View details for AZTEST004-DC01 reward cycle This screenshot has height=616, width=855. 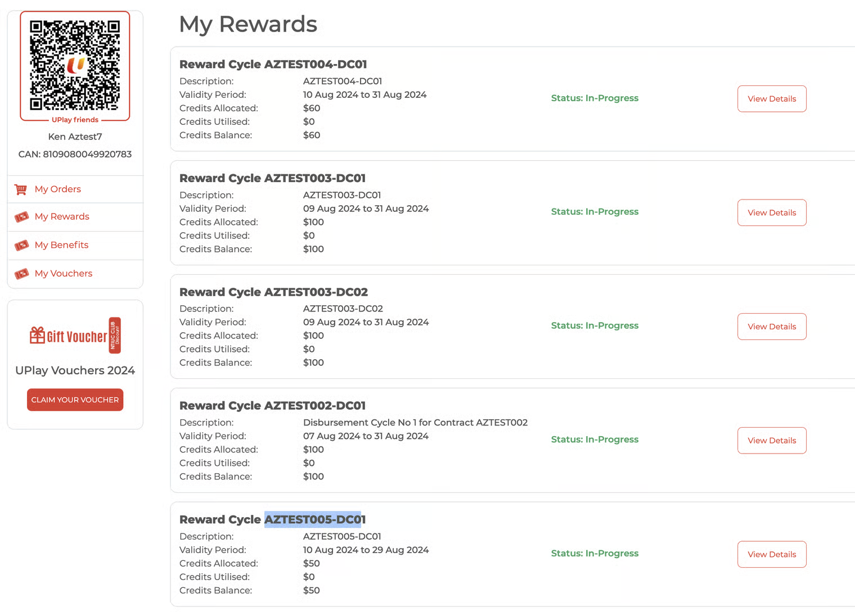[x=772, y=99]
